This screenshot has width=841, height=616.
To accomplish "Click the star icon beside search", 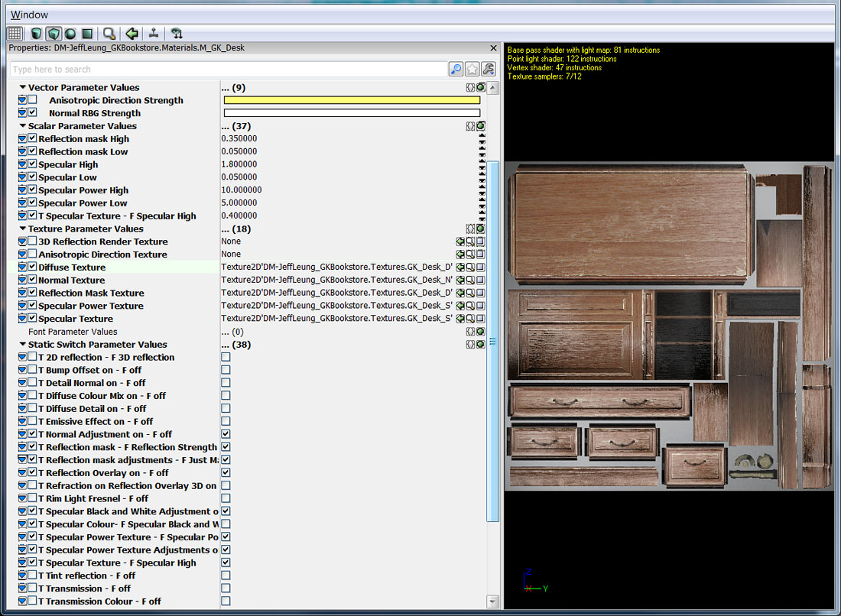I will tap(472, 70).
